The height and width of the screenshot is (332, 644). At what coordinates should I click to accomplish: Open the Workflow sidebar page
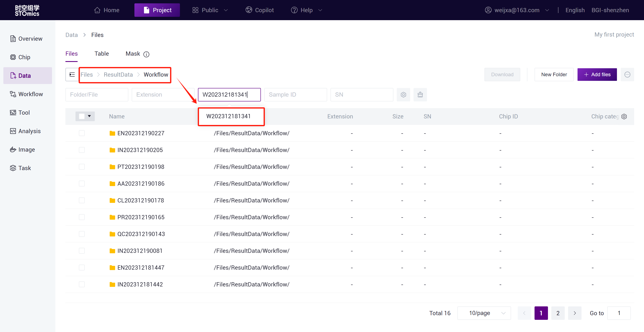(26, 94)
